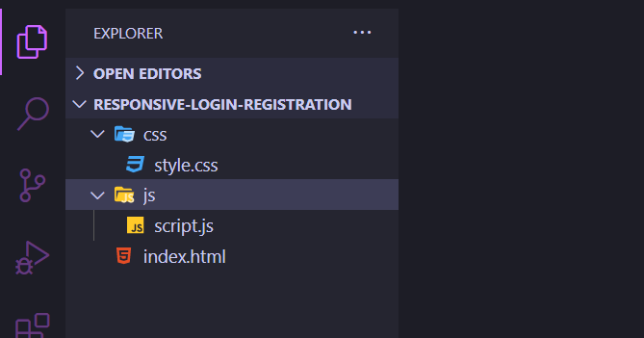Open the Explorer view icon
This screenshot has width=644, height=338.
32,42
